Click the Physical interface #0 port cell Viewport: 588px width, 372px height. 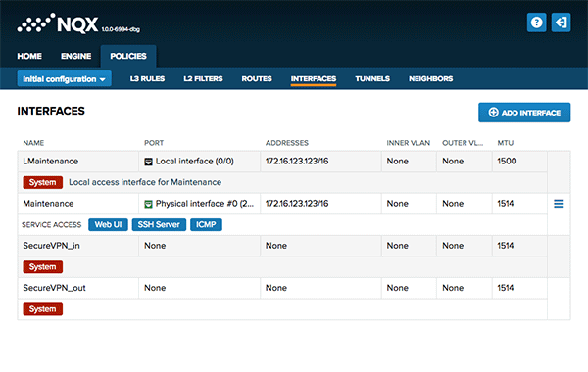[200, 204]
